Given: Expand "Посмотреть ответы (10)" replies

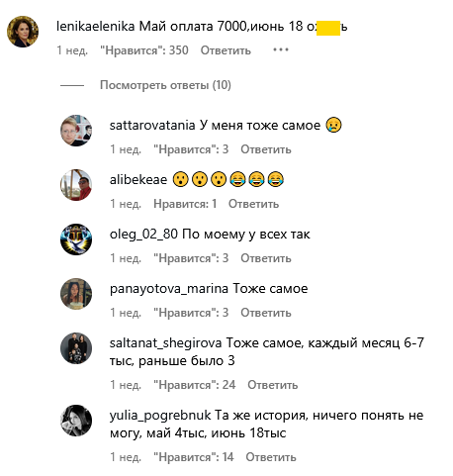Looking at the screenshot, I should click(165, 85).
